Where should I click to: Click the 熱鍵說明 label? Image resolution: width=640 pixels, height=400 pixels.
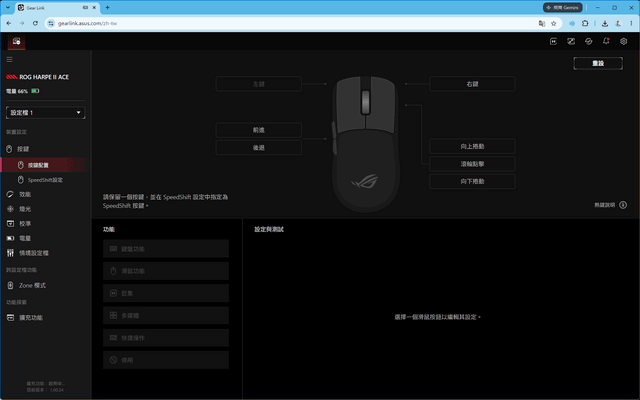(604, 205)
